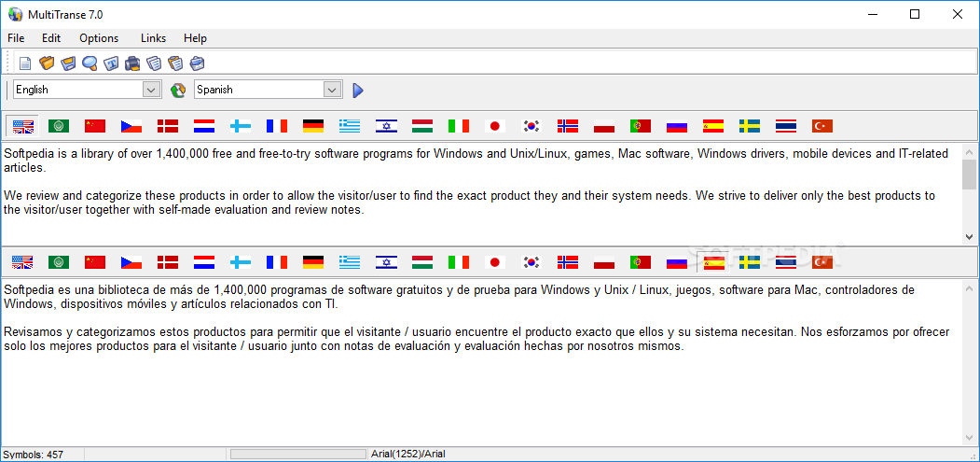Choose the Finnish flag in the target row
This screenshot has height=462, width=980.
(x=241, y=262)
